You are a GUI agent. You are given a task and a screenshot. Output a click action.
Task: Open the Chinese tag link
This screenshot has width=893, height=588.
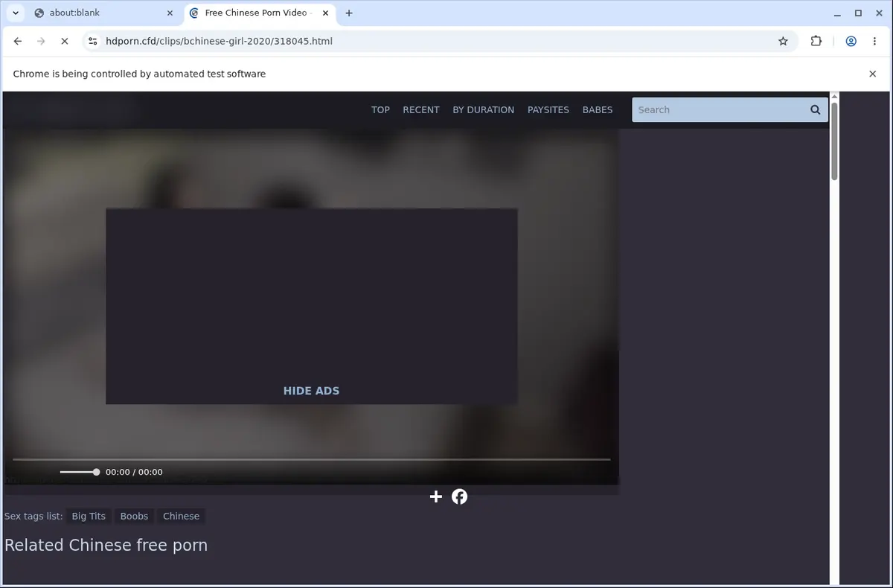(x=181, y=516)
